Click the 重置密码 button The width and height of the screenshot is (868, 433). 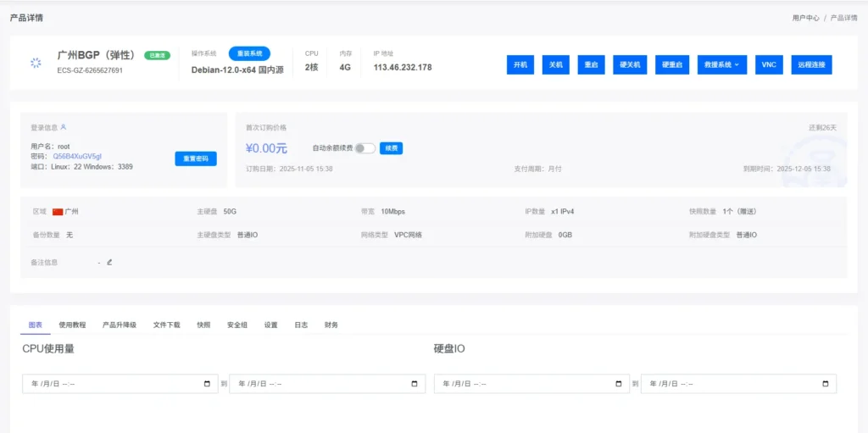point(196,158)
